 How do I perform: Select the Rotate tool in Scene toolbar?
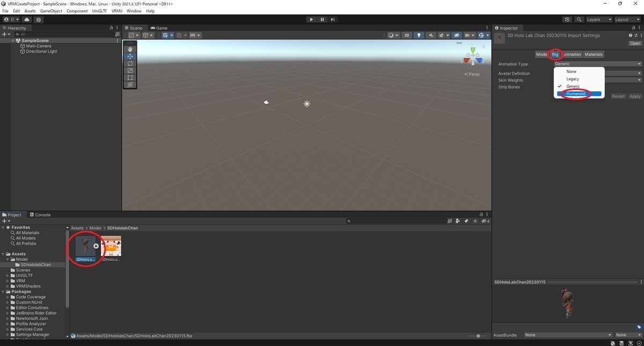pyautogui.click(x=130, y=63)
